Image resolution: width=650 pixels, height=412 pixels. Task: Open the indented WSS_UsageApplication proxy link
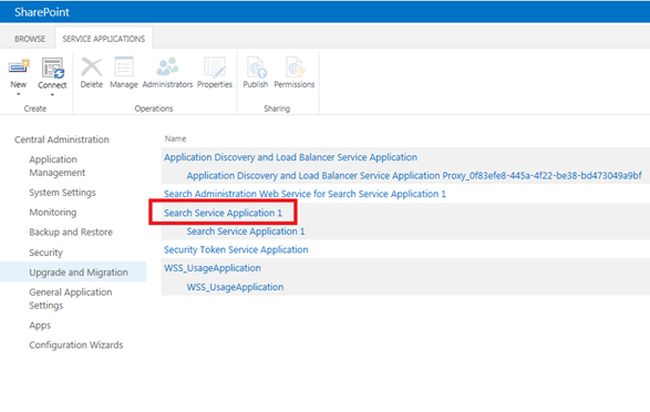[235, 287]
